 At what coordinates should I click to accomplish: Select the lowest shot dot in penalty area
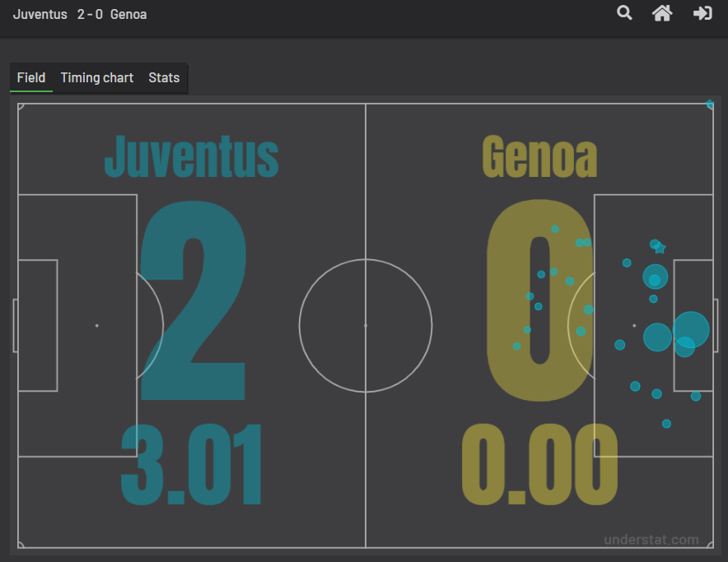click(666, 424)
